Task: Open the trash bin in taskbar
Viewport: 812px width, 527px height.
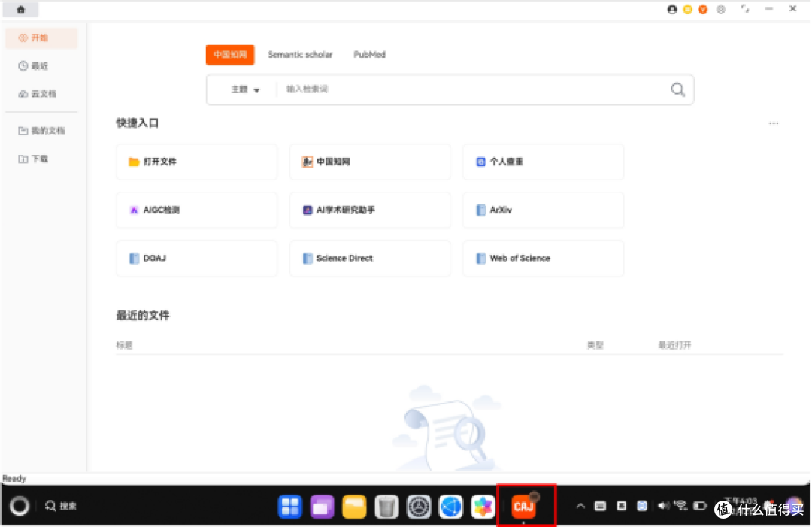Action: click(x=386, y=507)
